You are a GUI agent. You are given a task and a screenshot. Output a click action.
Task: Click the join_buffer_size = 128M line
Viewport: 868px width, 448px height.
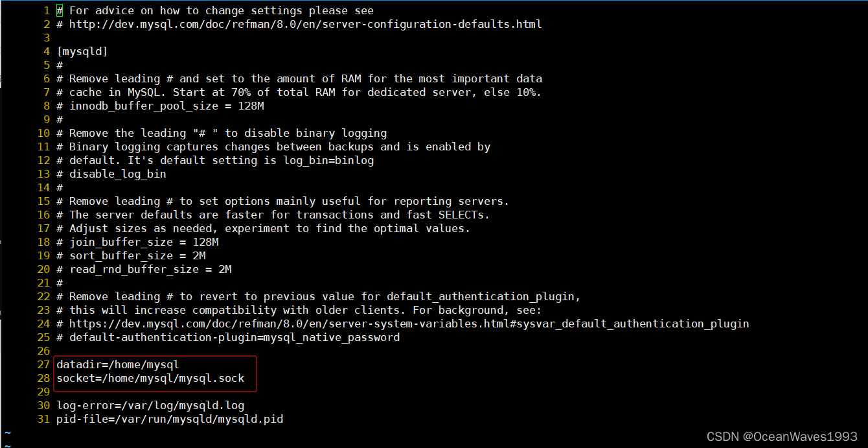(137, 242)
